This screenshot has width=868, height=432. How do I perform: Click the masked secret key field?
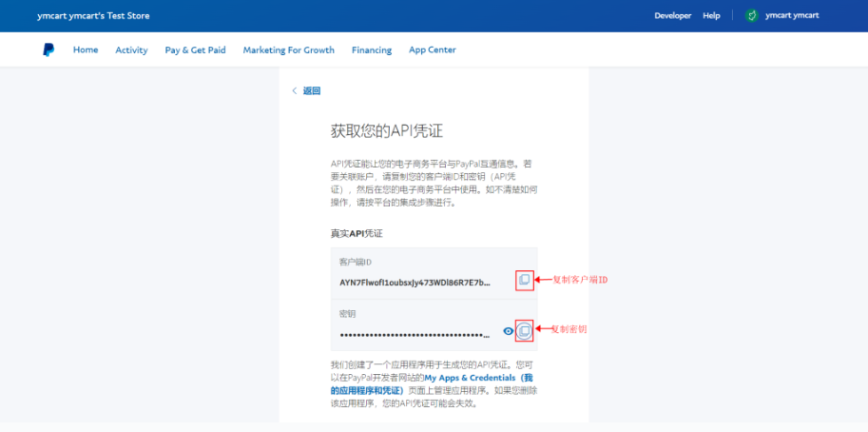tap(415, 335)
